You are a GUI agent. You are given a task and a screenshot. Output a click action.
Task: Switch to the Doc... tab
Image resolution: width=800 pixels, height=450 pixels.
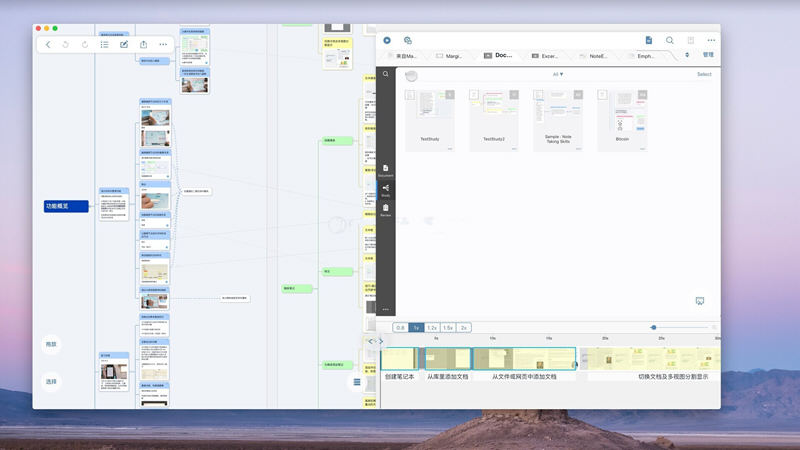point(498,55)
